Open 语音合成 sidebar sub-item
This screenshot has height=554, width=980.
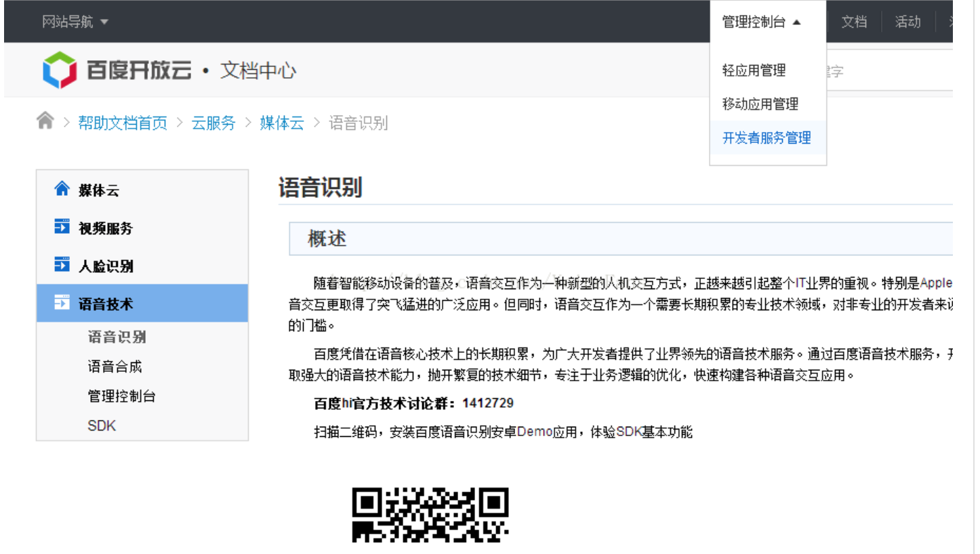115,366
